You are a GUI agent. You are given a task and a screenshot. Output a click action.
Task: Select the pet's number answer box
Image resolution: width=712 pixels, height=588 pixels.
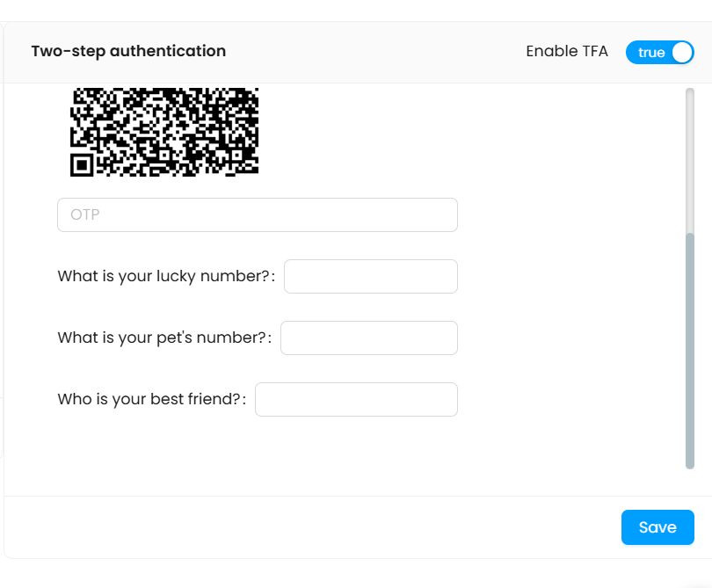click(x=368, y=338)
